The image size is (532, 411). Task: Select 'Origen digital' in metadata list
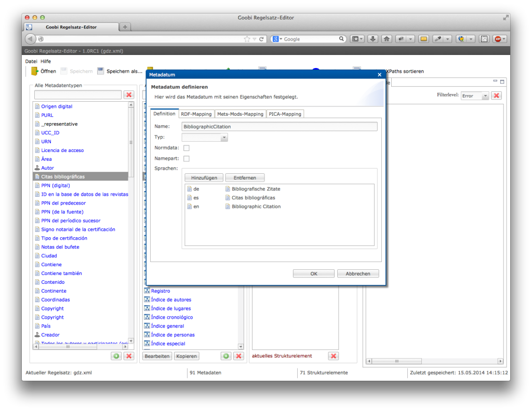click(57, 106)
